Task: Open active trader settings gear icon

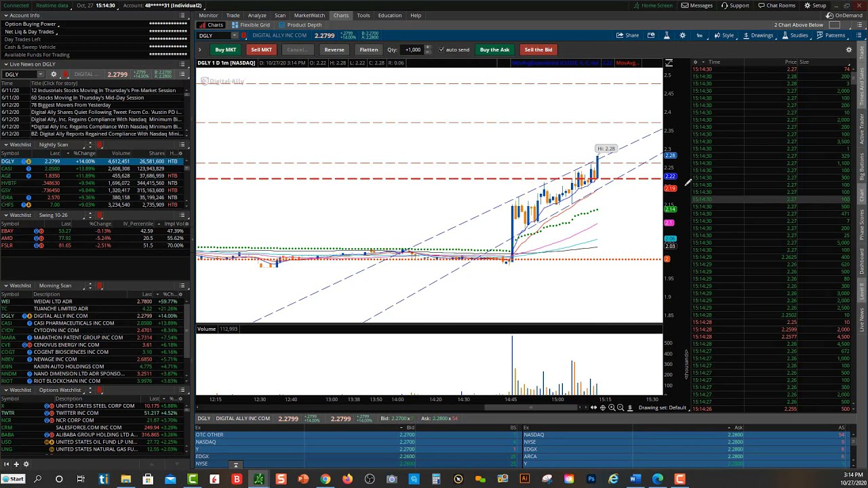Action: click(848, 49)
